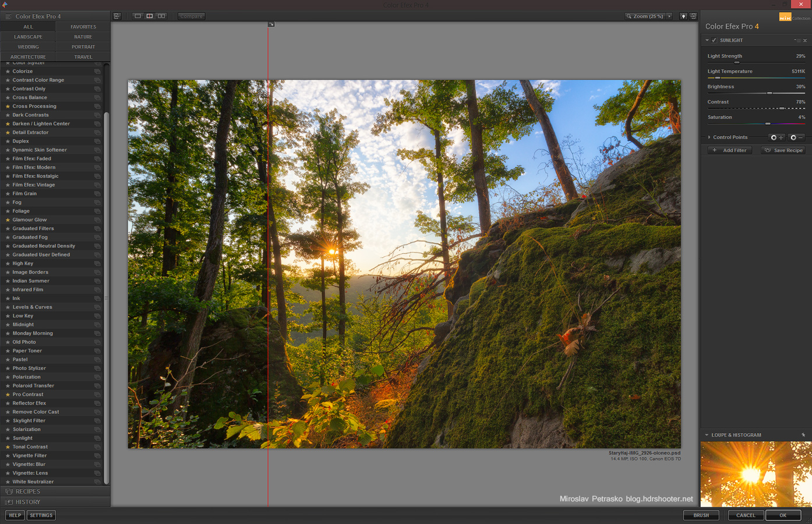Switch to split preview view icon
Screen dimensions: 812x524
point(150,16)
